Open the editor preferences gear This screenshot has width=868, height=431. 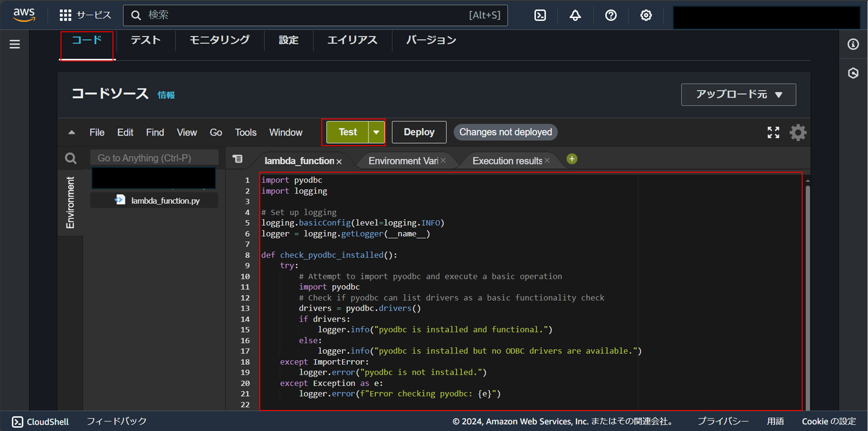tap(797, 133)
